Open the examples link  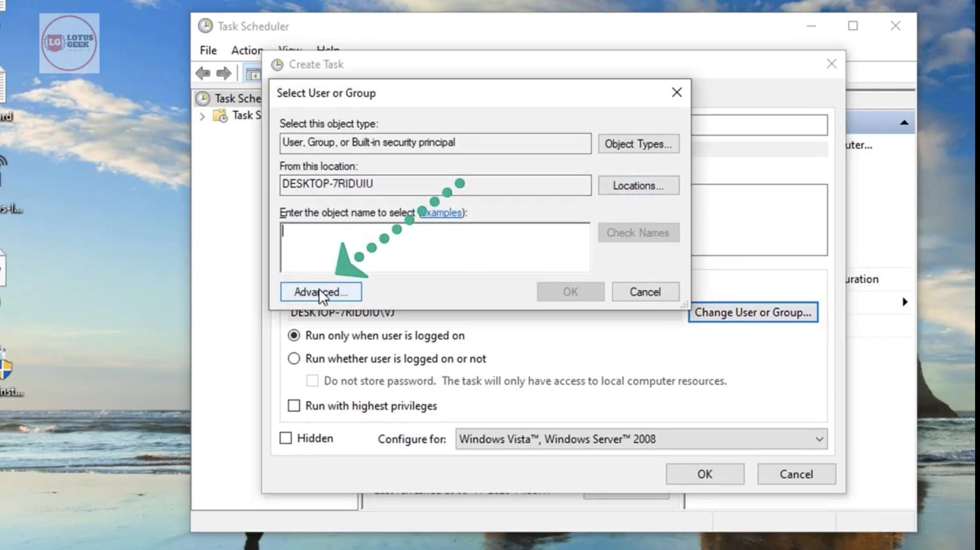(x=441, y=213)
